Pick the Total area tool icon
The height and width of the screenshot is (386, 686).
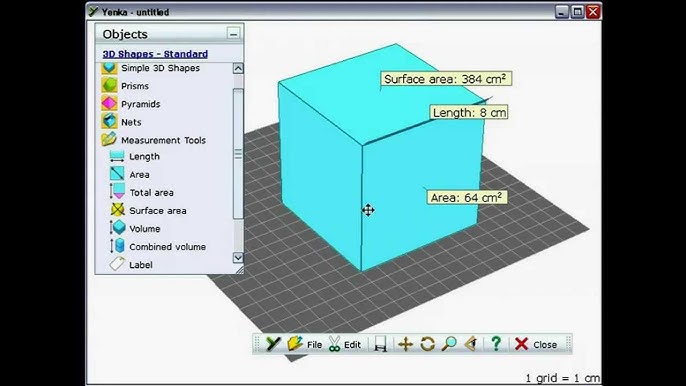point(117,192)
